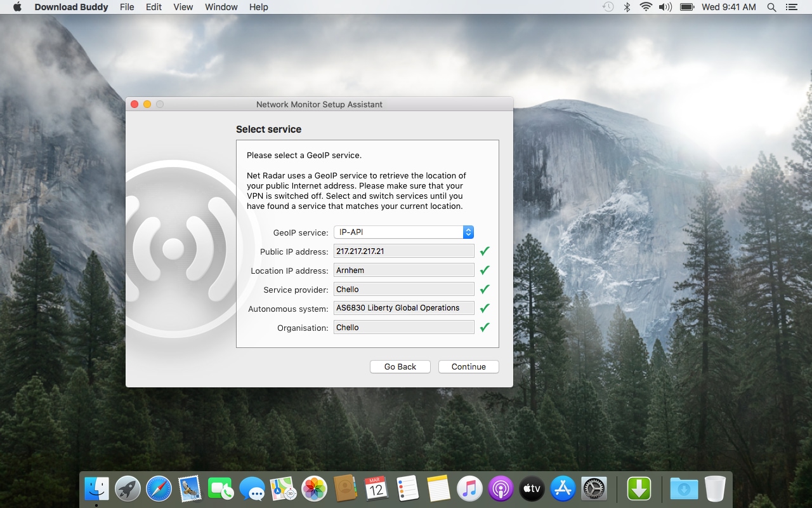Open the Edit menu

tap(154, 7)
